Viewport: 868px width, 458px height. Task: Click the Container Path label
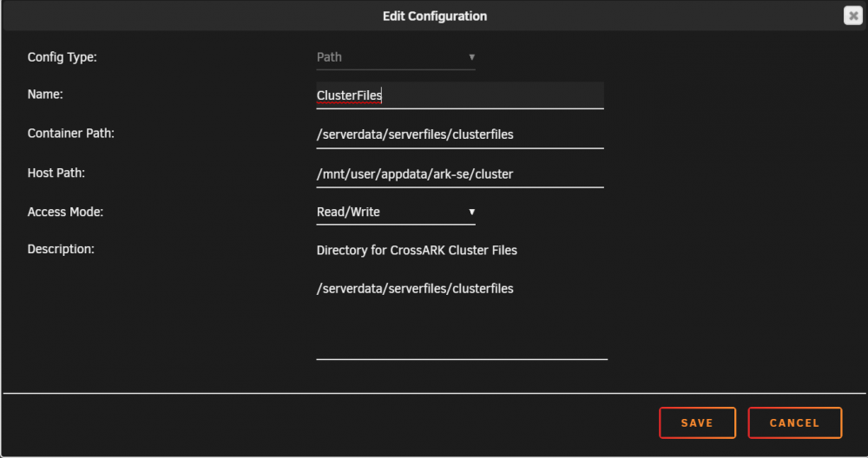tap(71, 134)
